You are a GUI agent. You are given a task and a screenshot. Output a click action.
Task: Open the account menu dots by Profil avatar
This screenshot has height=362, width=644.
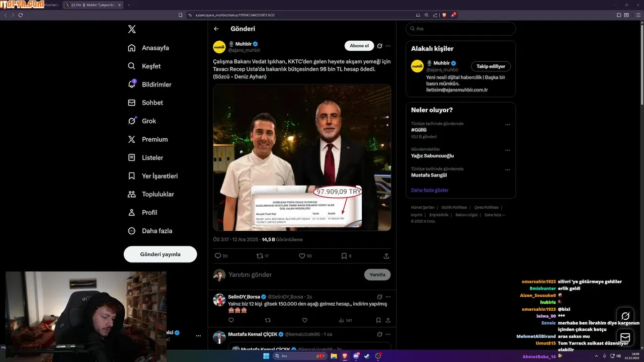198,335
